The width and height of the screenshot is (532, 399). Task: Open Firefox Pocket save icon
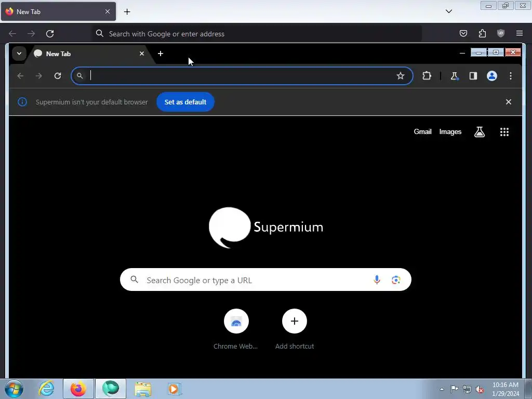click(463, 33)
